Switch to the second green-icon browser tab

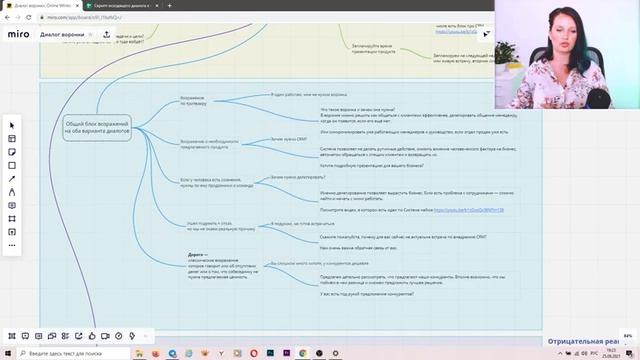point(122,6)
